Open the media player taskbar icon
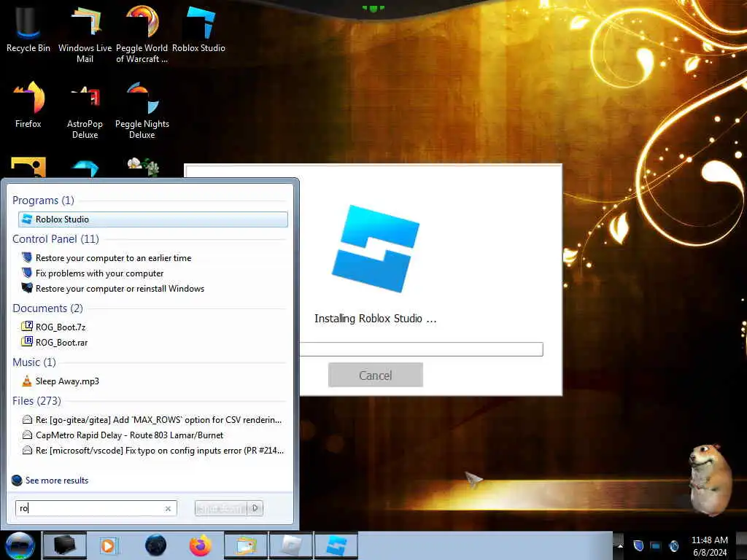The image size is (747, 560). tap(108, 545)
